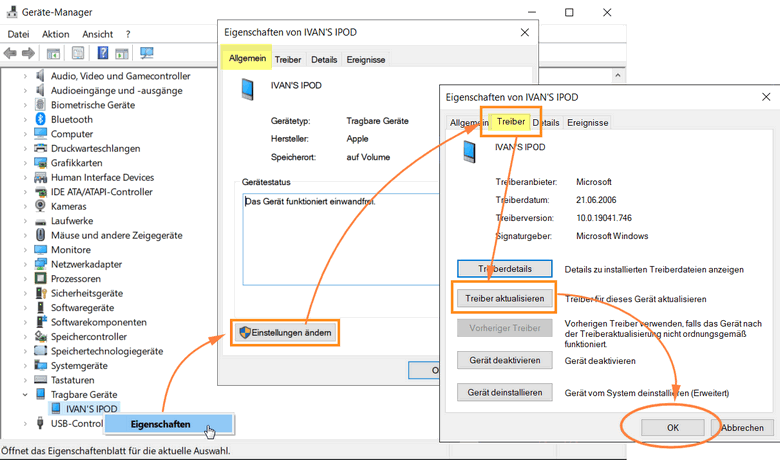This screenshot has height=460, width=780.
Task: Click the Laufwerke drive icon
Action: (41, 221)
